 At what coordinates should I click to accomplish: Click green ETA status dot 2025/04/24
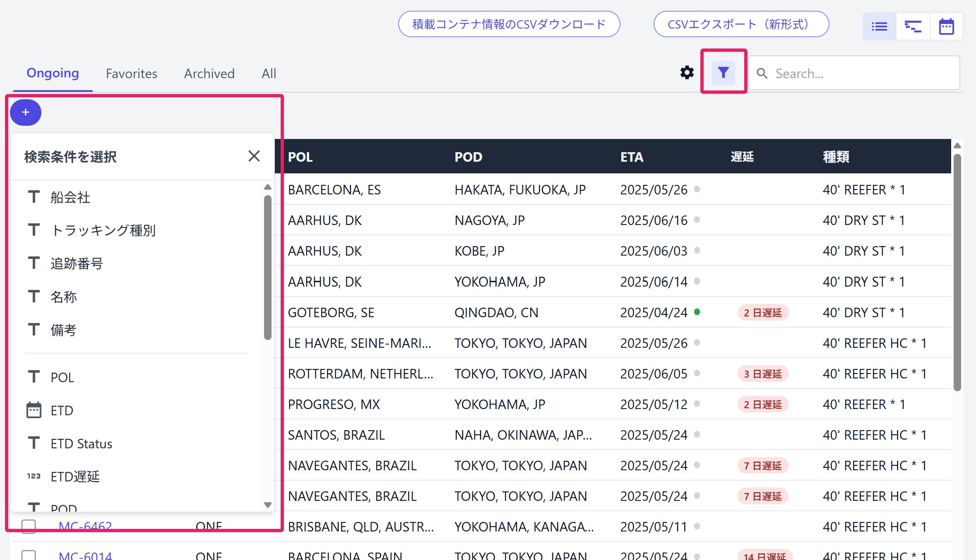tap(697, 312)
